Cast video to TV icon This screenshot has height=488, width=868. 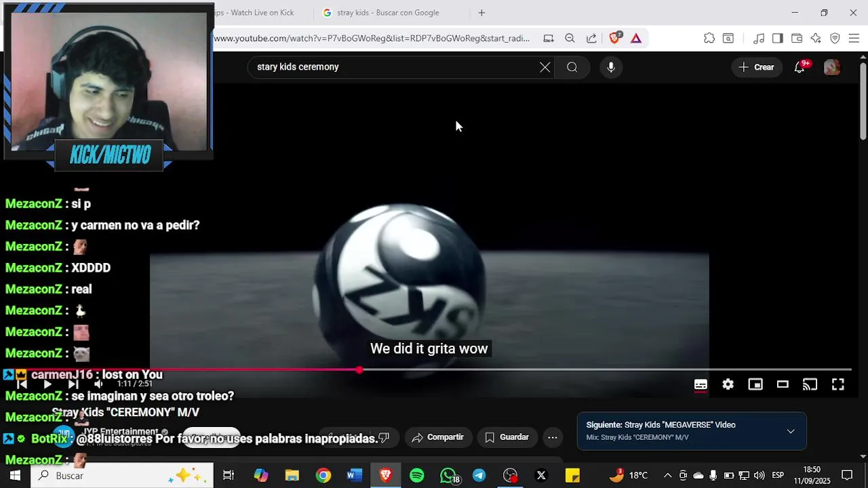pos(810,384)
